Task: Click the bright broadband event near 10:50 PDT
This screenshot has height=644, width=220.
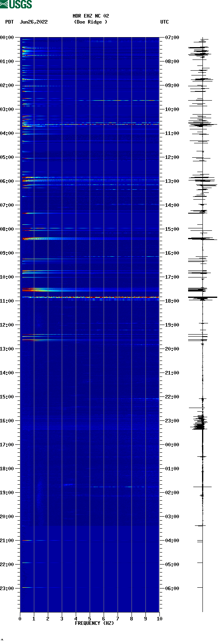Action: [90, 297]
